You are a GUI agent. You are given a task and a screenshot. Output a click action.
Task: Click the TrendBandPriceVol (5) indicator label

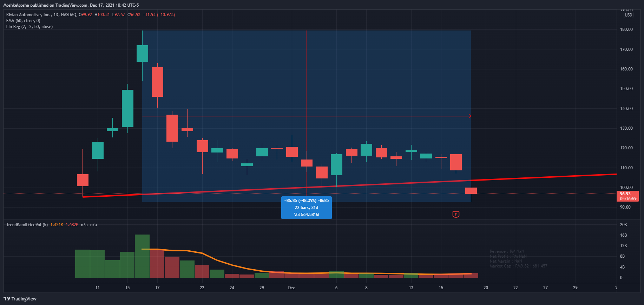click(x=27, y=225)
